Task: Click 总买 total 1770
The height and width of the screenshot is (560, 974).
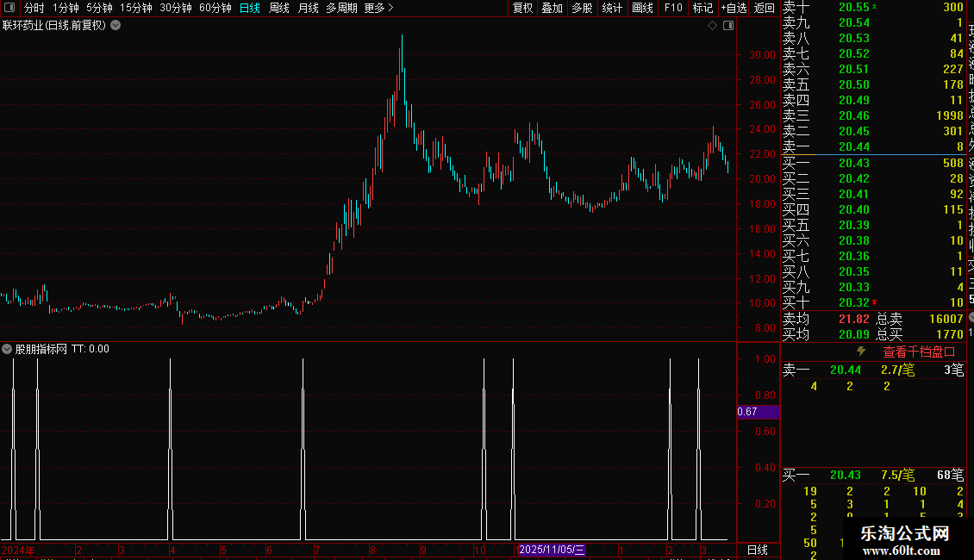Action: pyautogui.click(x=950, y=334)
